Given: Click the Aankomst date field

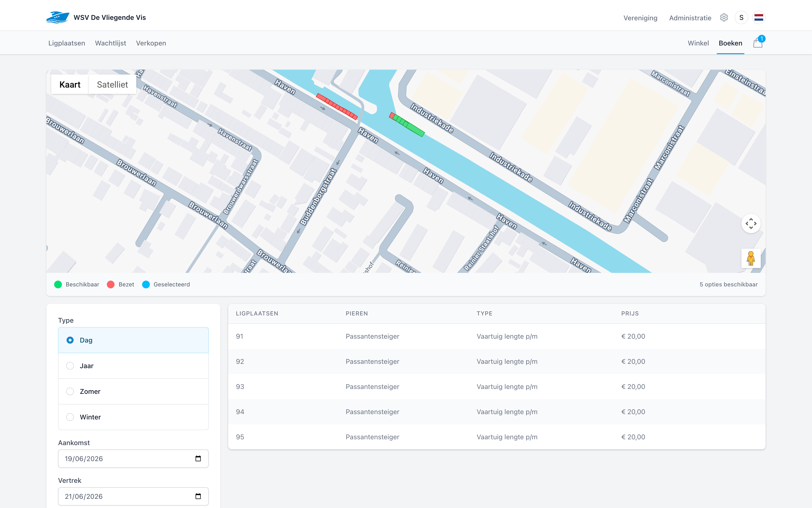Looking at the screenshot, I should click(133, 459).
